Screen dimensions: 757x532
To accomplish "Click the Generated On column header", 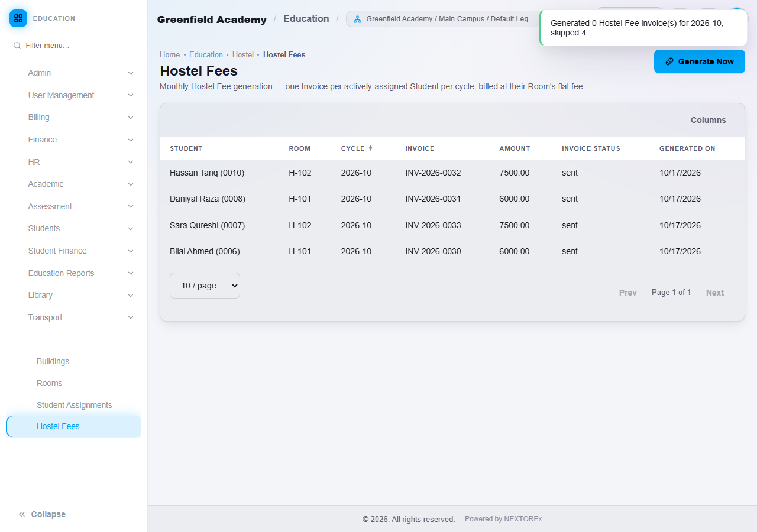I will (687, 148).
